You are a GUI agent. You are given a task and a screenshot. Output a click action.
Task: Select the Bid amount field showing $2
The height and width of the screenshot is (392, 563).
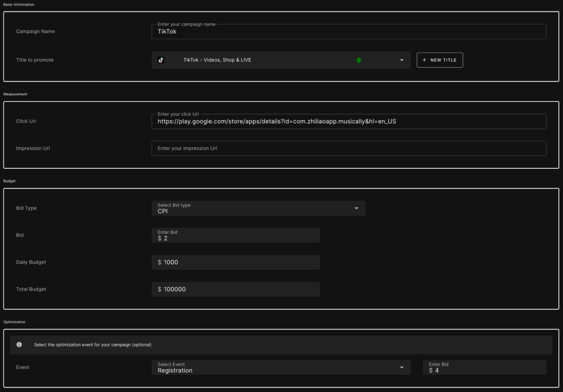[236, 235]
